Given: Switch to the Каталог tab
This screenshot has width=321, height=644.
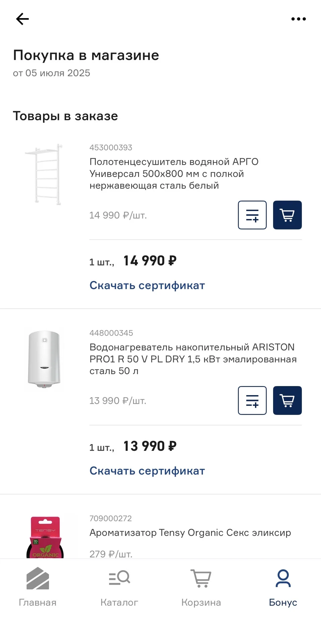Looking at the screenshot, I should (x=119, y=587).
